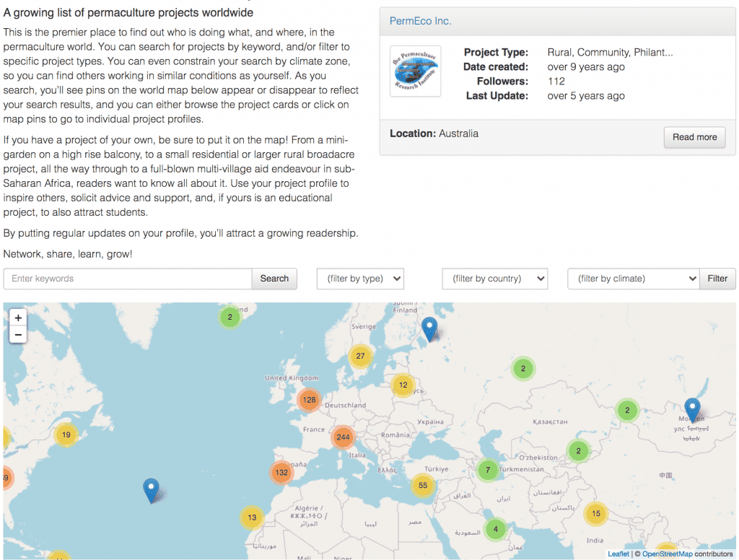The width and height of the screenshot is (739, 560).
Task: Click Read more on PermEco card
Action: 695,137
